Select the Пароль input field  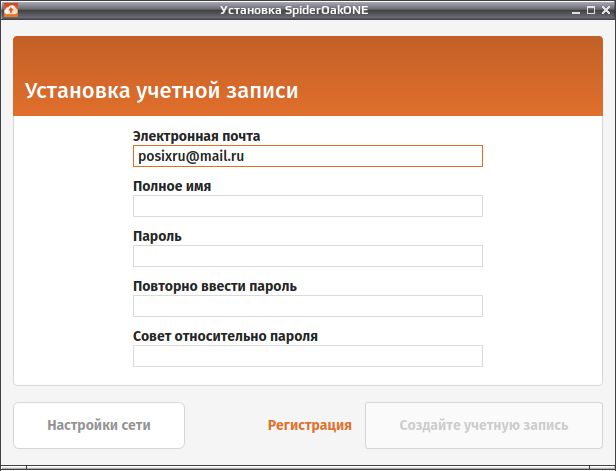point(308,256)
